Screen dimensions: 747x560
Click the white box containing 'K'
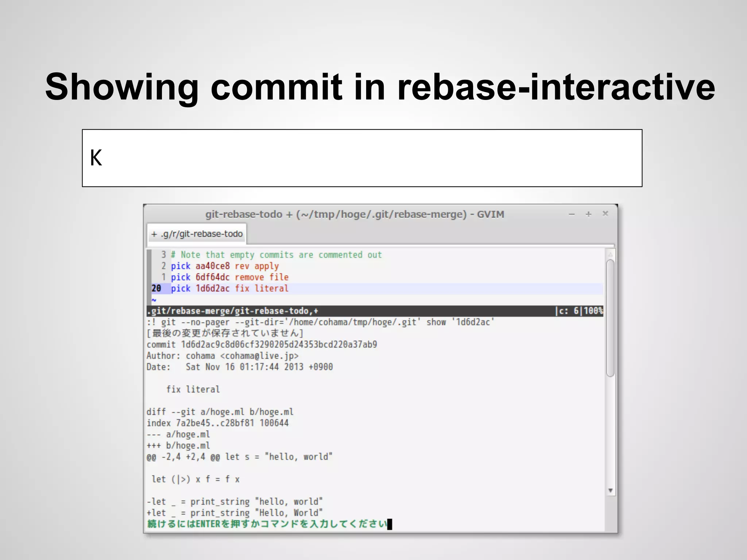[x=362, y=158]
